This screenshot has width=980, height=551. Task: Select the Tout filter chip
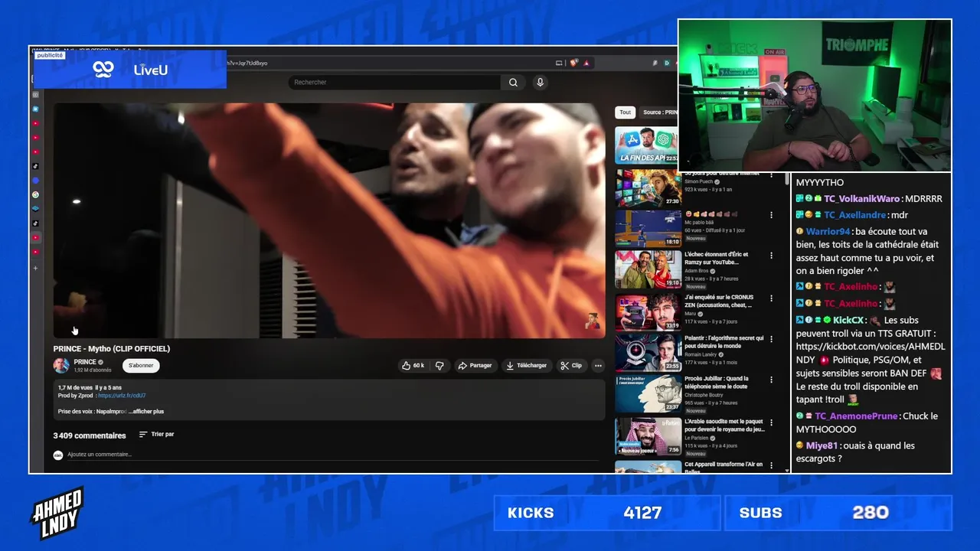(626, 112)
